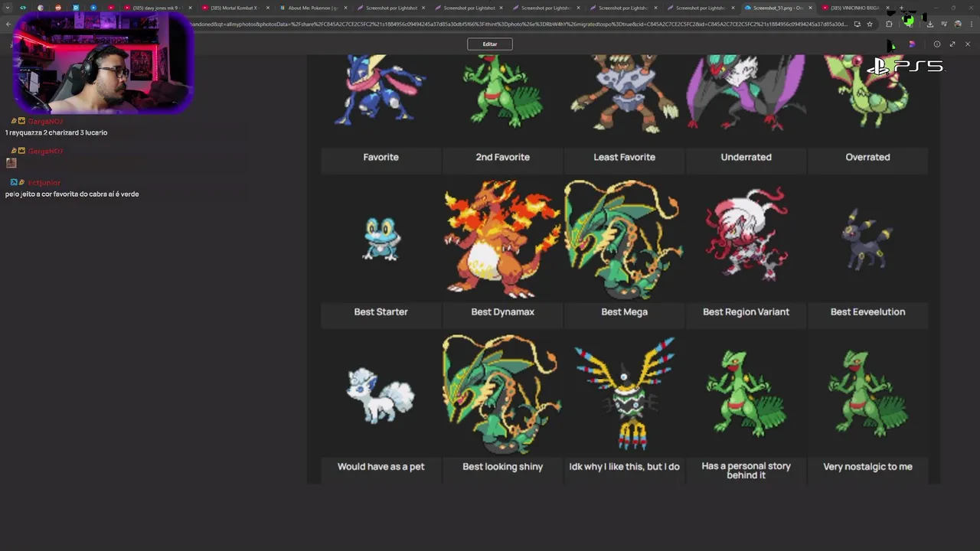The height and width of the screenshot is (551, 980).
Task: Click the 'Best Eeveelution' label
Action: click(x=867, y=311)
